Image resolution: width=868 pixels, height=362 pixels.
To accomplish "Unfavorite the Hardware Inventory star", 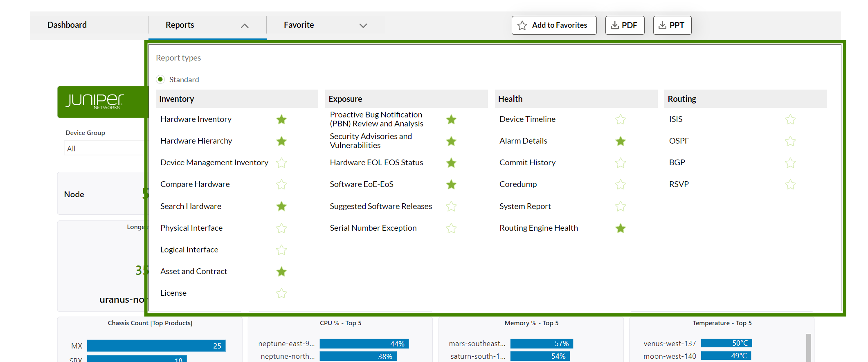I will (281, 119).
